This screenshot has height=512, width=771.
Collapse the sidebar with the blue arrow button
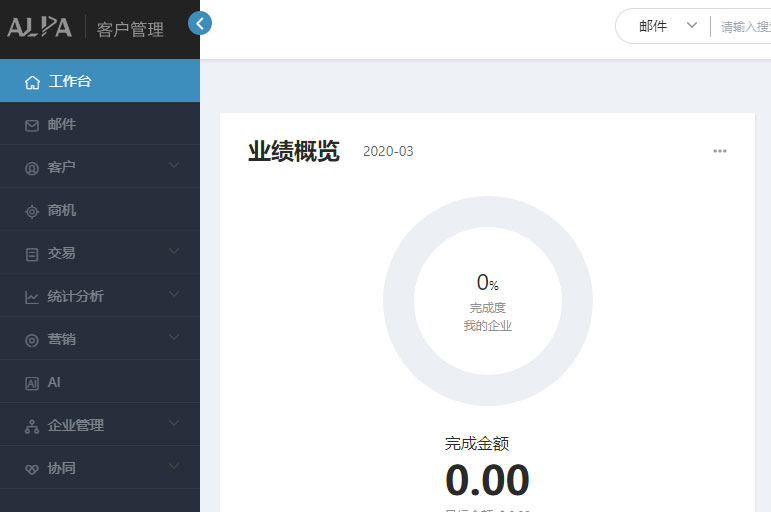(200, 23)
